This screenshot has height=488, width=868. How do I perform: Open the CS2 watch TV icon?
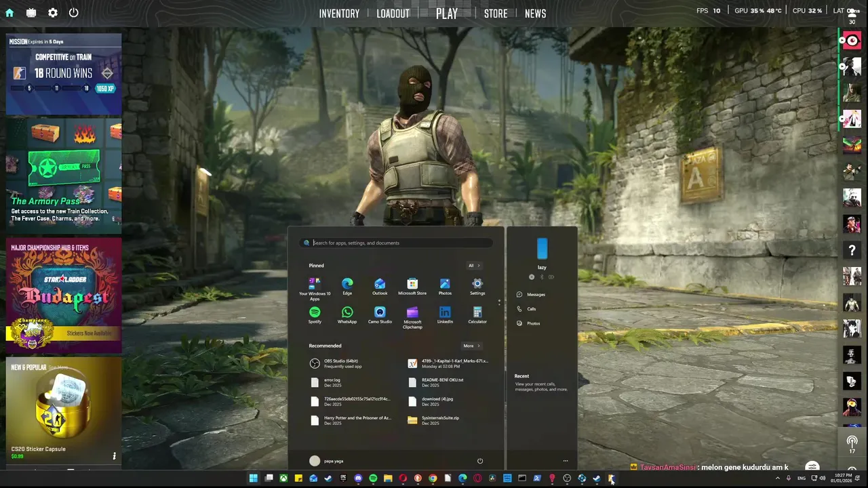(31, 12)
